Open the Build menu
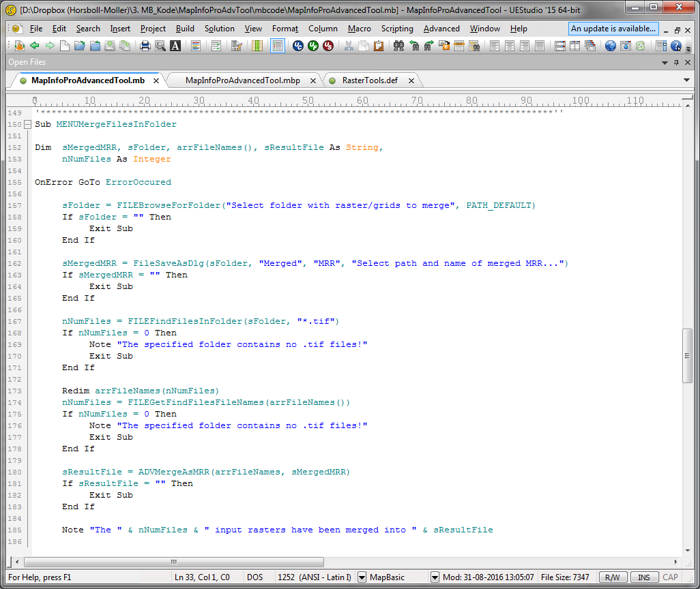This screenshot has height=589, width=700. (x=185, y=29)
